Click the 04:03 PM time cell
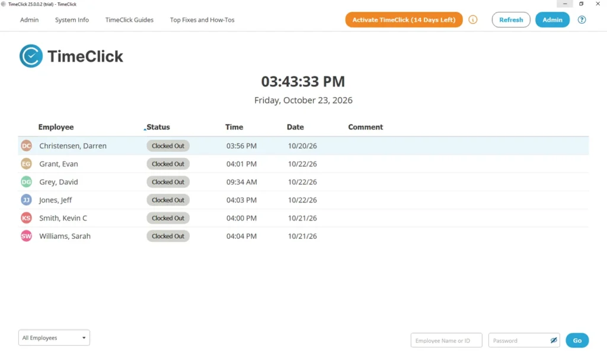This screenshot has height=364, width=607. 242,200
